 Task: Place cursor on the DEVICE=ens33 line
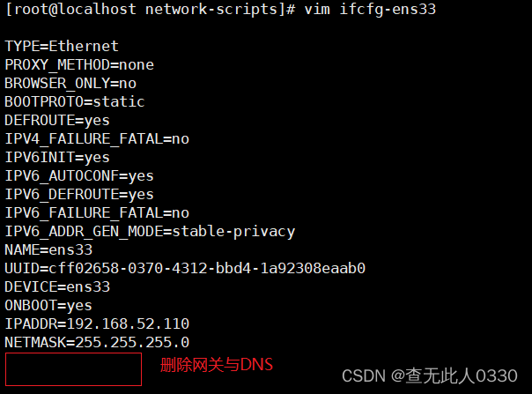point(57,287)
